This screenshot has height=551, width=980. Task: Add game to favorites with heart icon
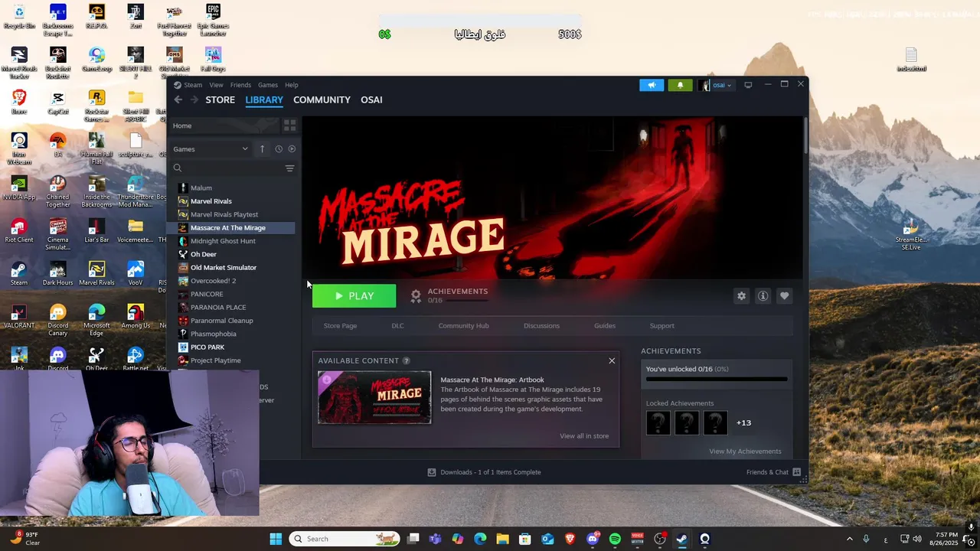pos(784,296)
